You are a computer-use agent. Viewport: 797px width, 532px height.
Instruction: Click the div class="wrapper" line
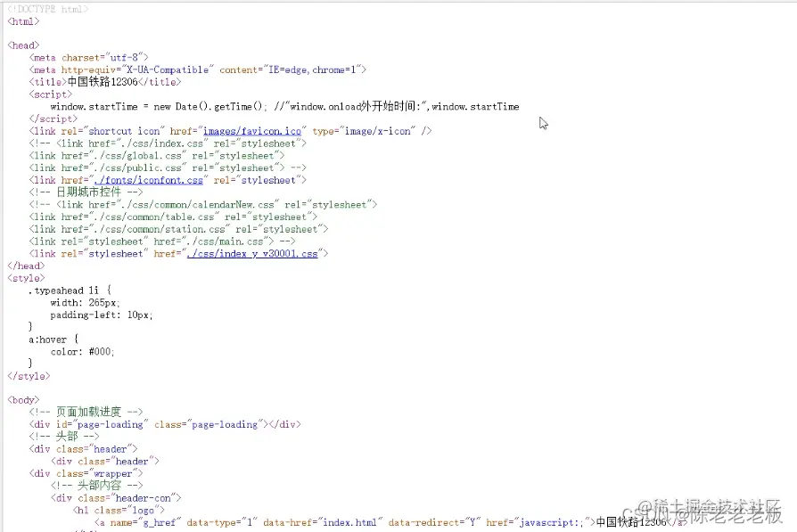(86, 473)
